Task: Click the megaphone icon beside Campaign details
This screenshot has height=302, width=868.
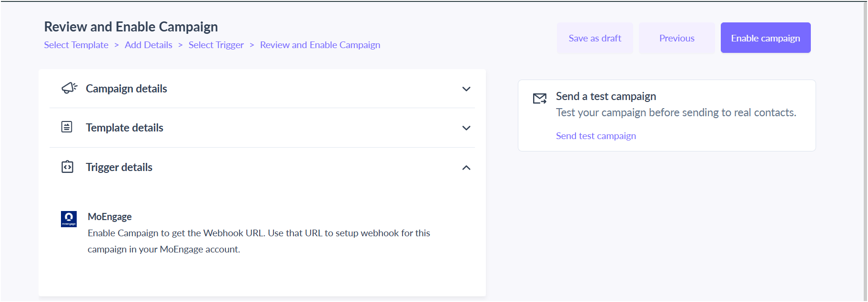Action: tap(69, 88)
